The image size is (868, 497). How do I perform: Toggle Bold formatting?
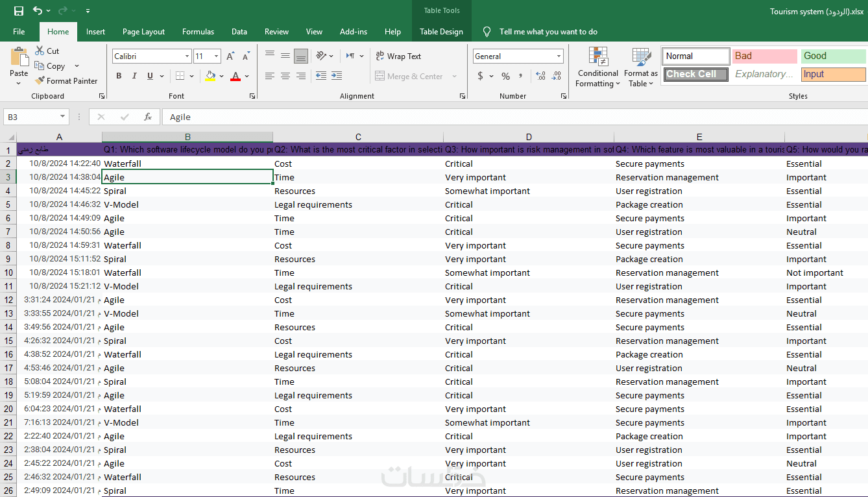click(119, 76)
